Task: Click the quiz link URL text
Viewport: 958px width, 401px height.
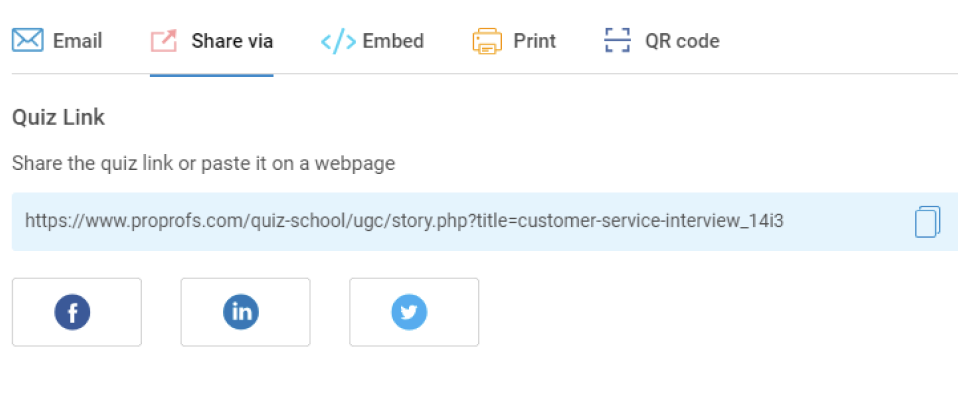Action: pos(404,222)
